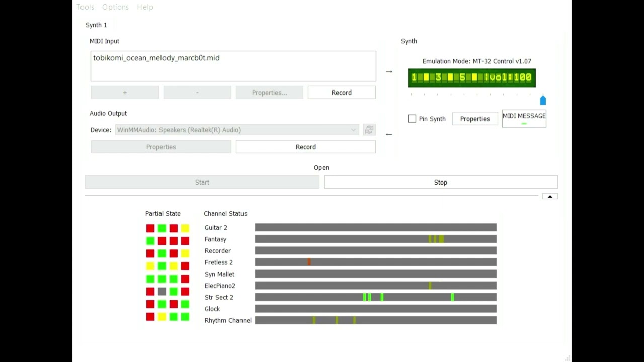Open MIDI Input Properties button
This screenshot has width=644, height=362.
(x=270, y=93)
